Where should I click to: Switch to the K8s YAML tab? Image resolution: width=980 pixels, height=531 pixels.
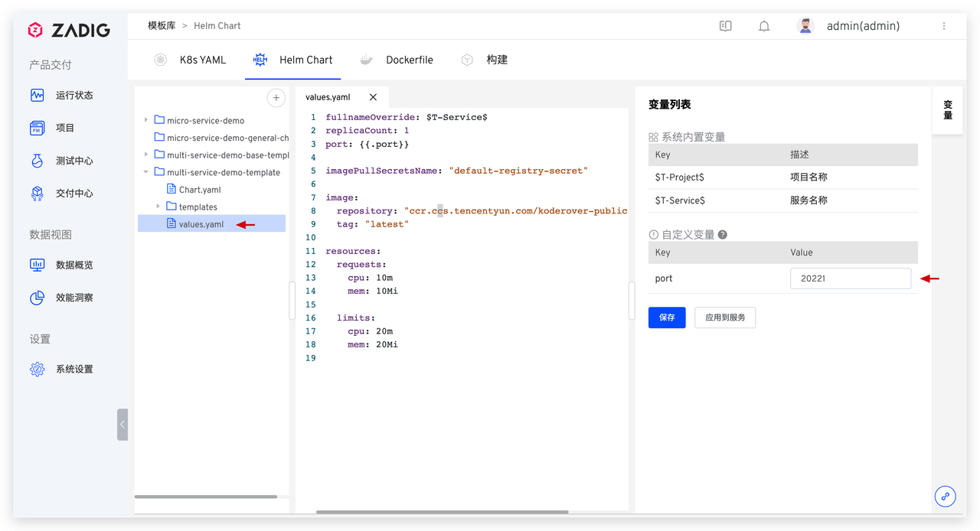point(190,60)
